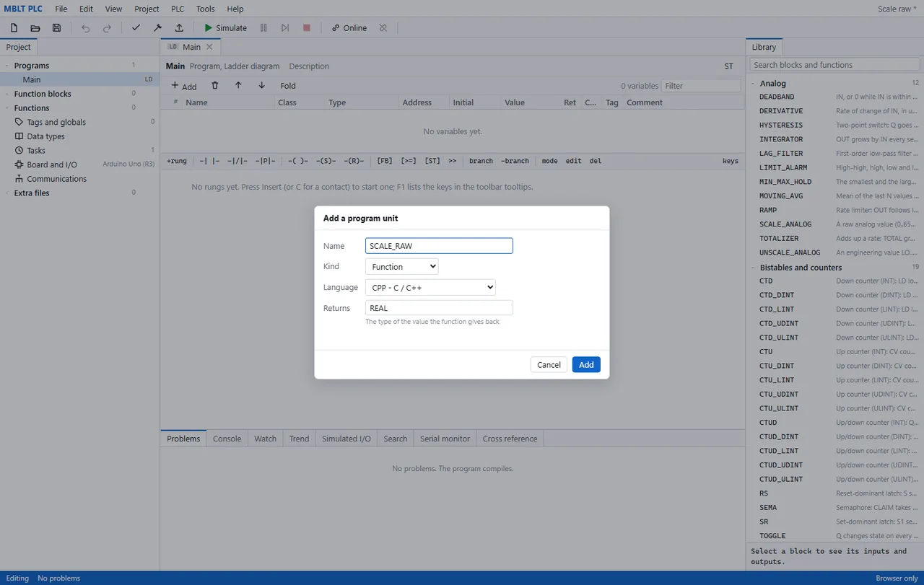Click the Undo arrow icon
Screen dimensions: 924x585
coord(85,28)
